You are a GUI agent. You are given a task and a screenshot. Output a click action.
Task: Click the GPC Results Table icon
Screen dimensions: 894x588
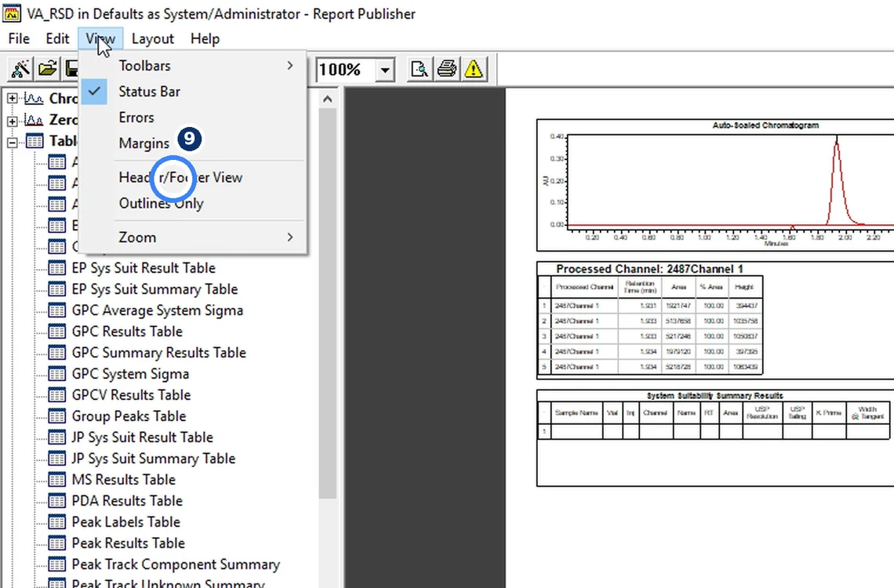56,331
